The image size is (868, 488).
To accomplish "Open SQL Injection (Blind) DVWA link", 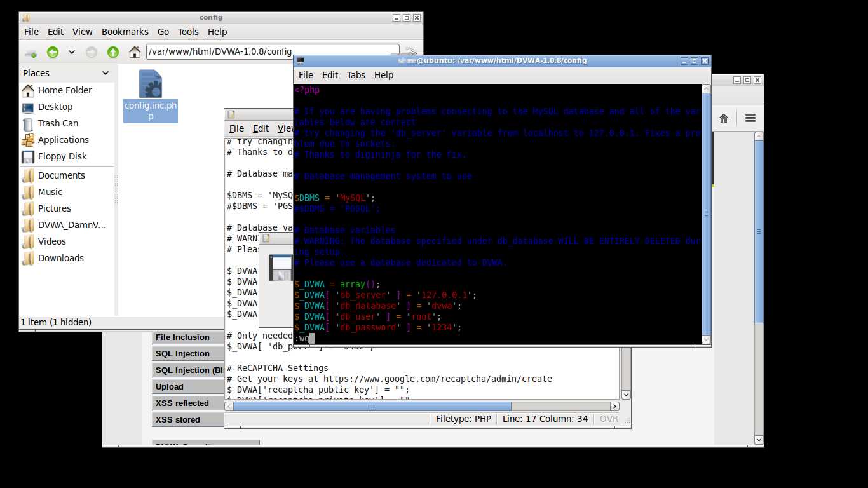I will (188, 370).
